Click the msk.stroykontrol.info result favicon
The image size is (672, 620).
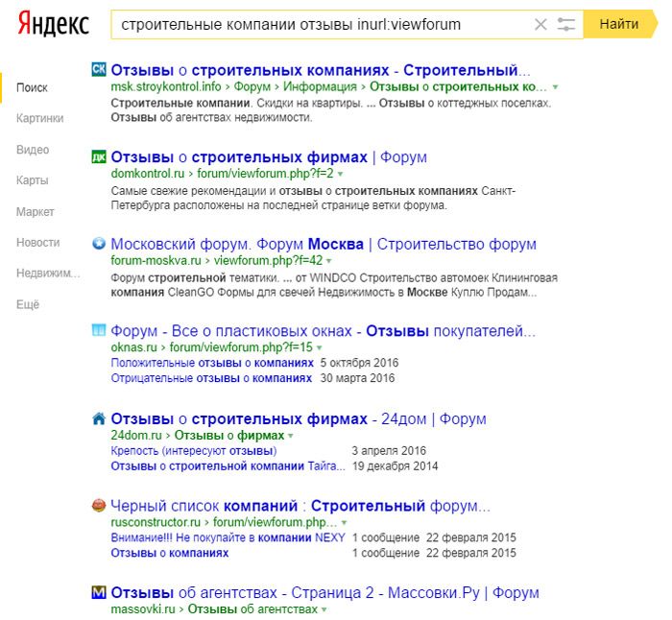pos(99,69)
